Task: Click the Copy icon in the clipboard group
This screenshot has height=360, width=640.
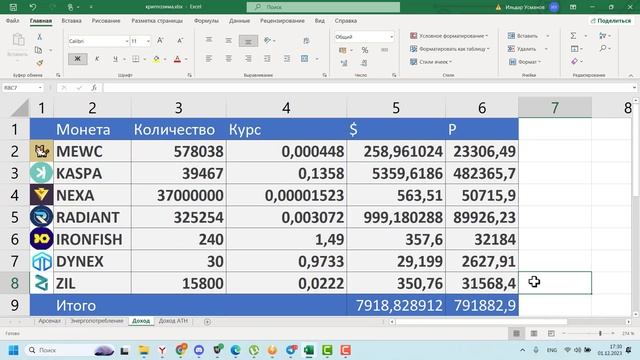Action: pyautogui.click(x=39, y=50)
